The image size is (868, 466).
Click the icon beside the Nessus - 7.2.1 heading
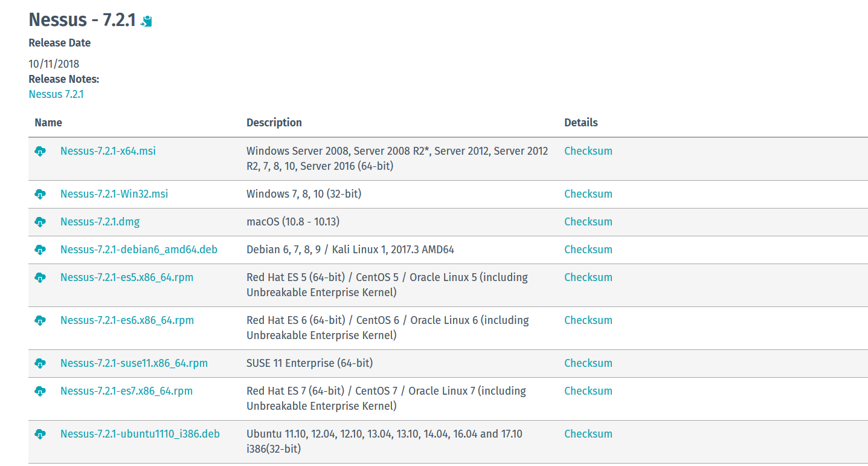coord(146,21)
